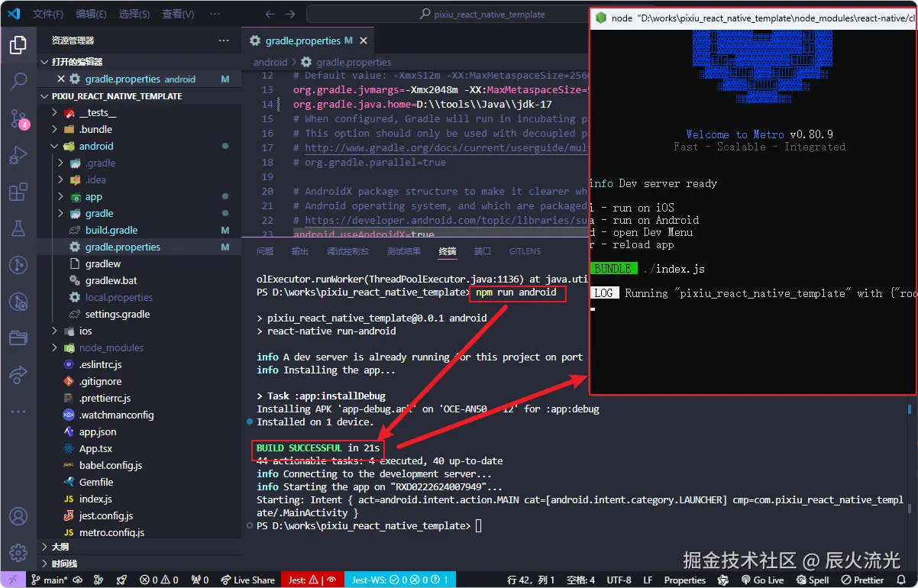Open the Live Share arrow icon in activity bar

pos(18,374)
